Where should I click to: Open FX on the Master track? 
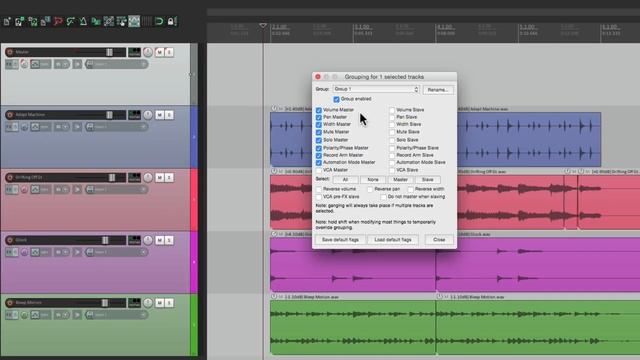(x=9, y=64)
